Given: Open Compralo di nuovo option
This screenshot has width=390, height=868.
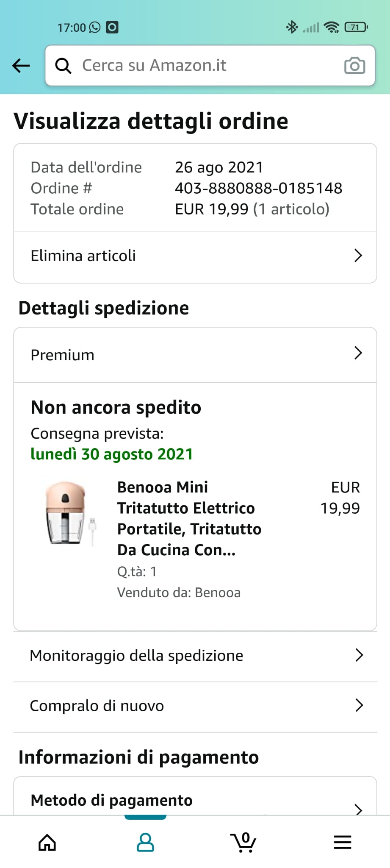Looking at the screenshot, I should [97, 706].
